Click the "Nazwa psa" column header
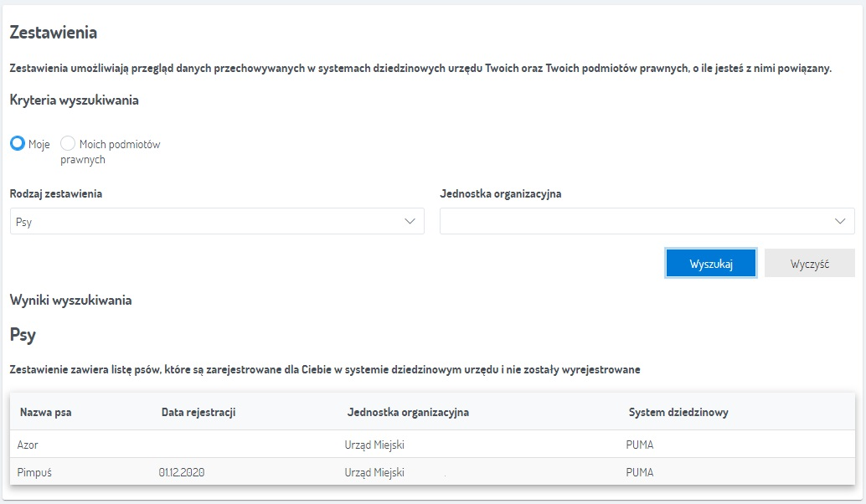 [x=46, y=413]
